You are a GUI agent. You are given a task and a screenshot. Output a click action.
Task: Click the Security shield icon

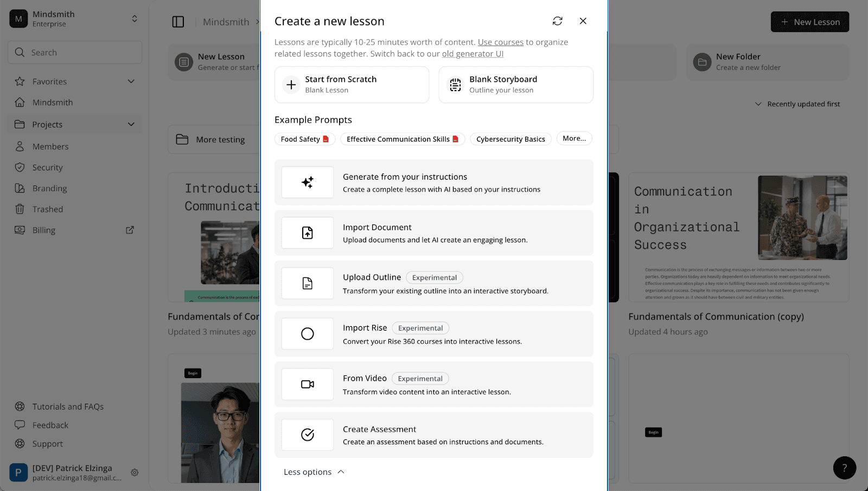click(20, 168)
